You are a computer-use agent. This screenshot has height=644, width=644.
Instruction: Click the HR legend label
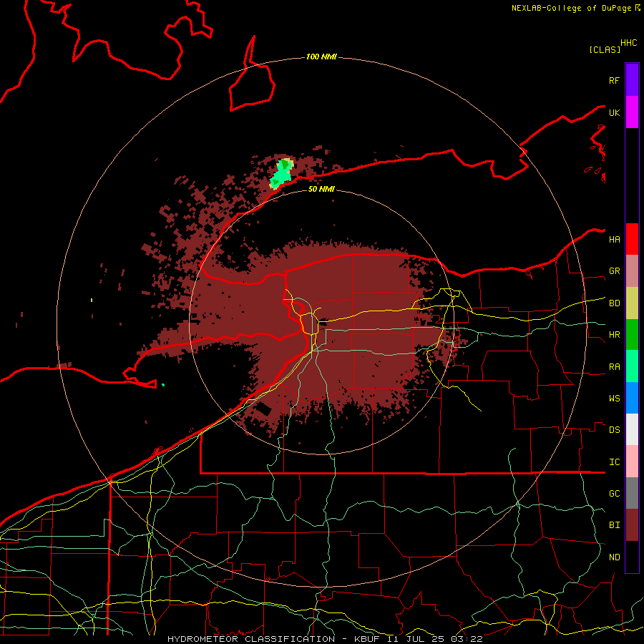(615, 335)
